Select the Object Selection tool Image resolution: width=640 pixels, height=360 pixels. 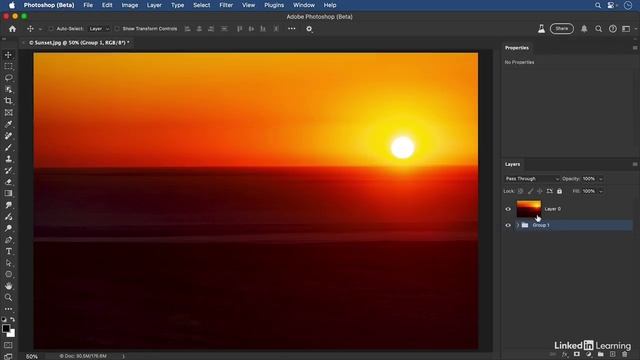coord(8,89)
